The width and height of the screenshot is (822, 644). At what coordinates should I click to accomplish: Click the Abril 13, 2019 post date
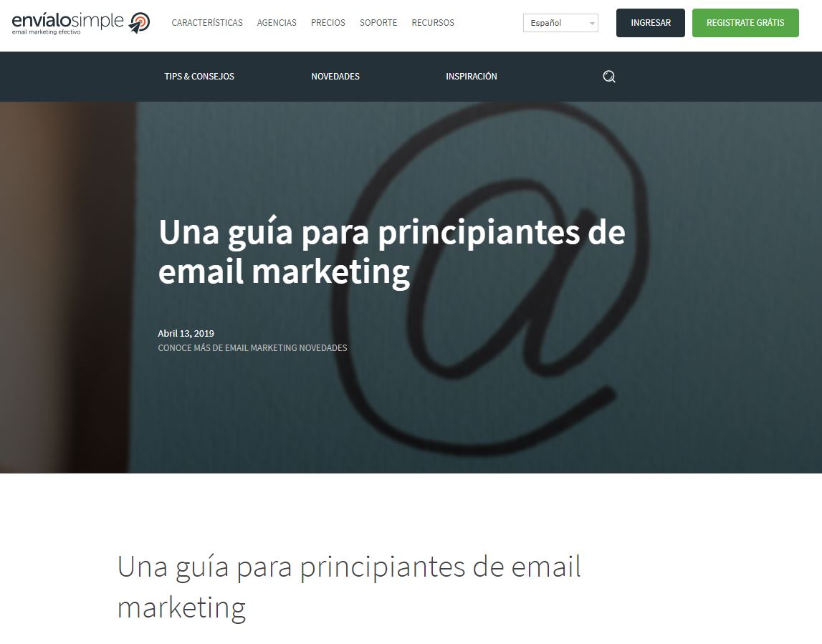click(x=186, y=333)
